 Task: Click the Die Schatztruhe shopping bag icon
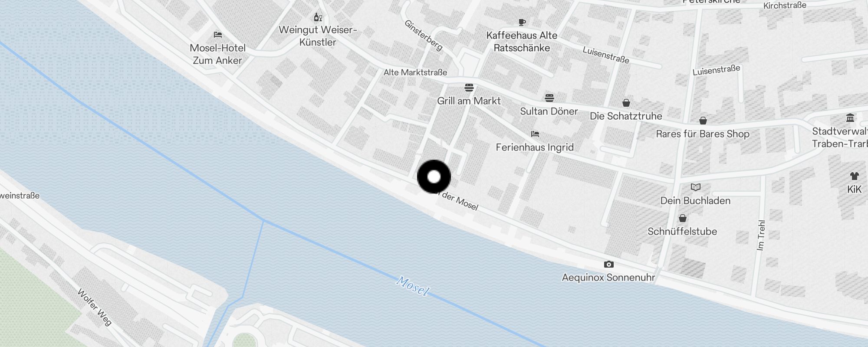coord(626,103)
